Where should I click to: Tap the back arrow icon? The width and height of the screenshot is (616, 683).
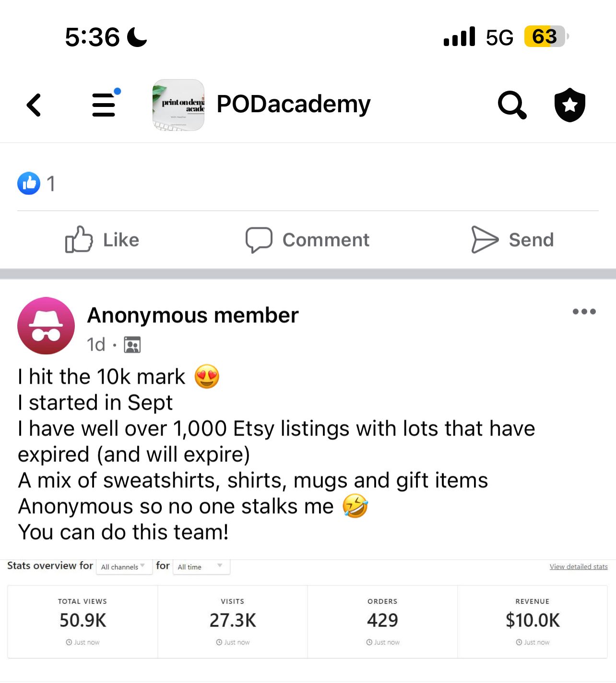click(x=34, y=105)
